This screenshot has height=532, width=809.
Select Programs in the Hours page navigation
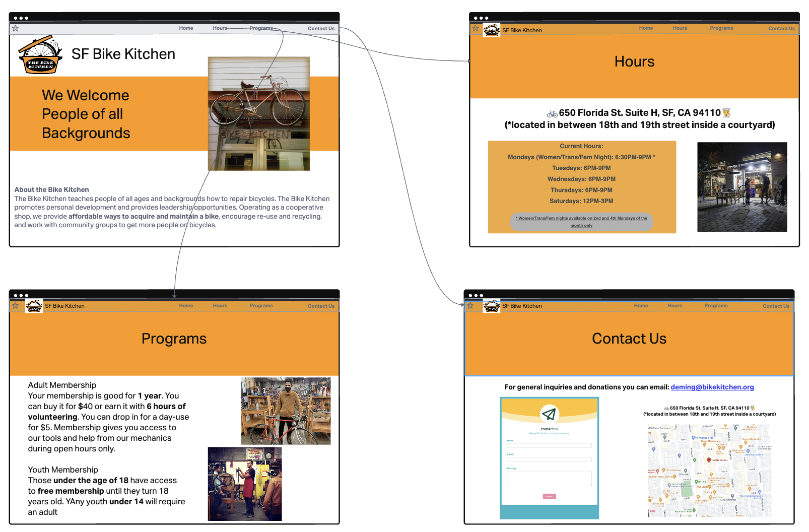click(721, 28)
